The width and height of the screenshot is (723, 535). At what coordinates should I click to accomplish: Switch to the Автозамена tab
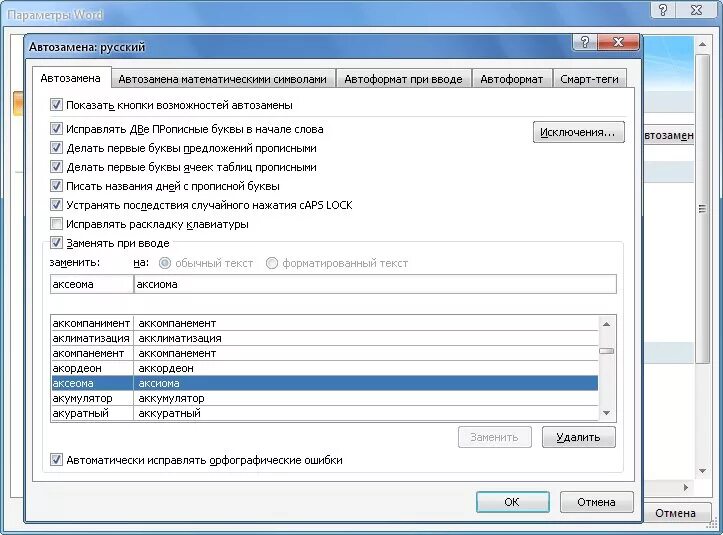point(71,78)
